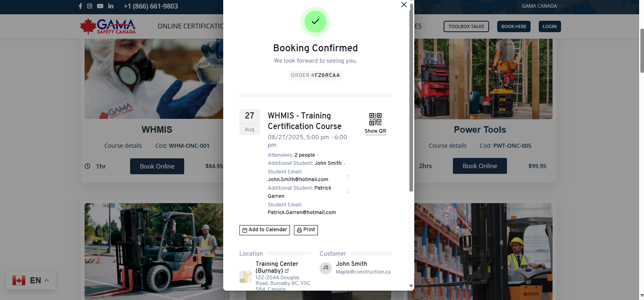
Task: Open the EN language selector
Action: 31,280
